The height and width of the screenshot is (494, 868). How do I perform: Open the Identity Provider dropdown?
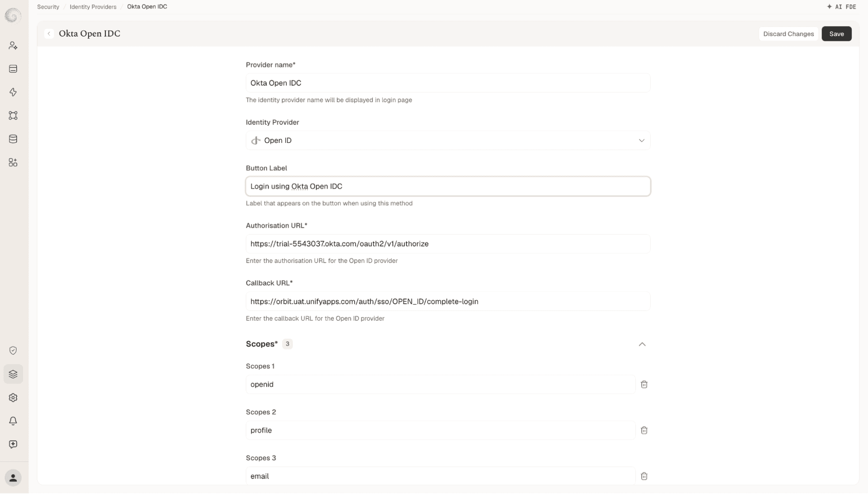pos(448,141)
